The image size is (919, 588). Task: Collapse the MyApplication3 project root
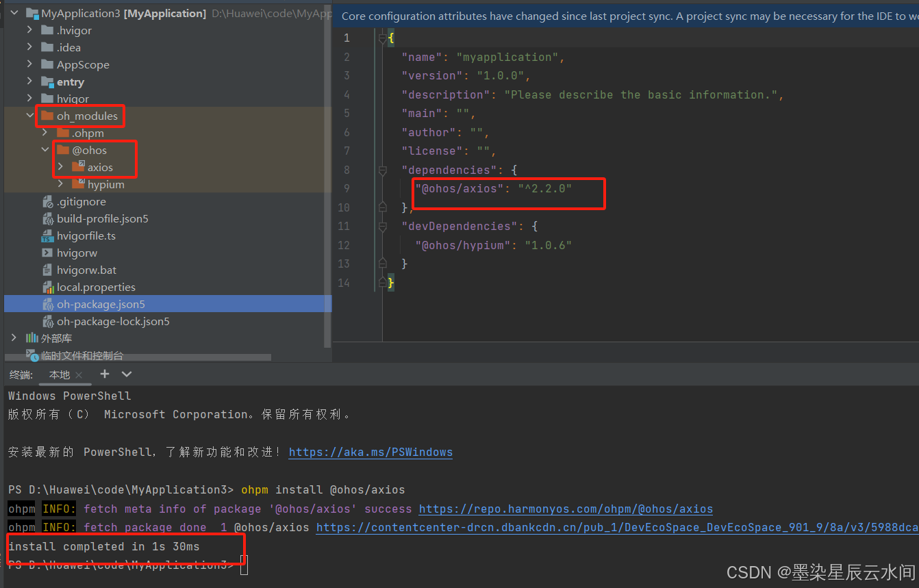pos(14,13)
